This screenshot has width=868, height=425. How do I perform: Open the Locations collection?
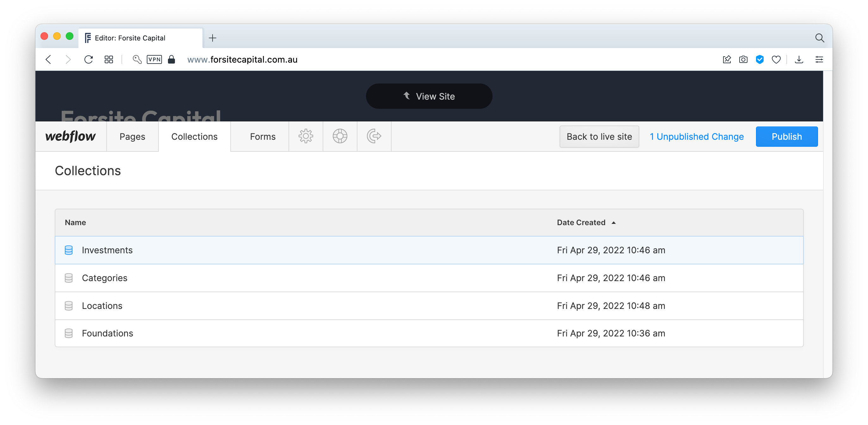[429, 305]
